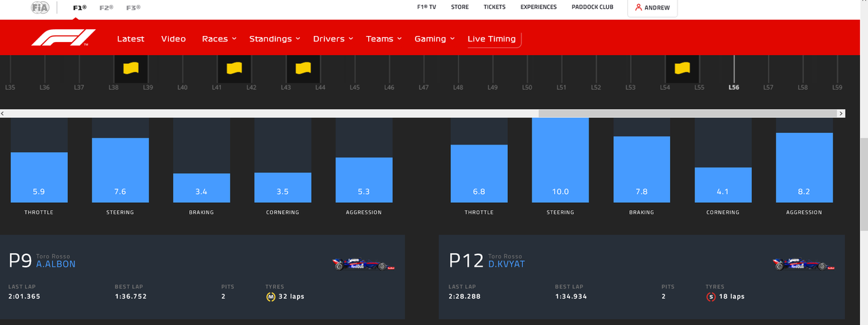The width and height of the screenshot is (868, 325).
Task: Open the PADDOCK CLUB link
Action: tap(593, 7)
